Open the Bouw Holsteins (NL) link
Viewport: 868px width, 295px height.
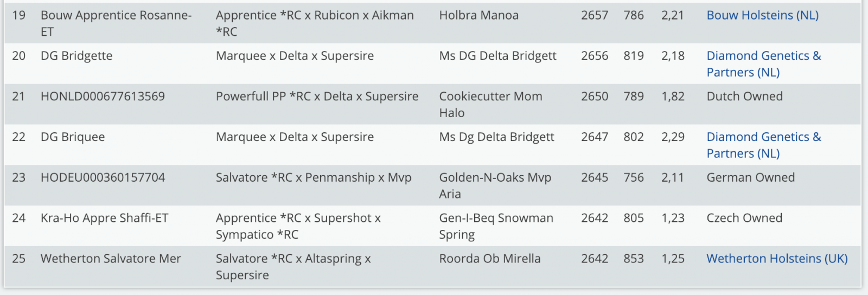[x=762, y=15]
